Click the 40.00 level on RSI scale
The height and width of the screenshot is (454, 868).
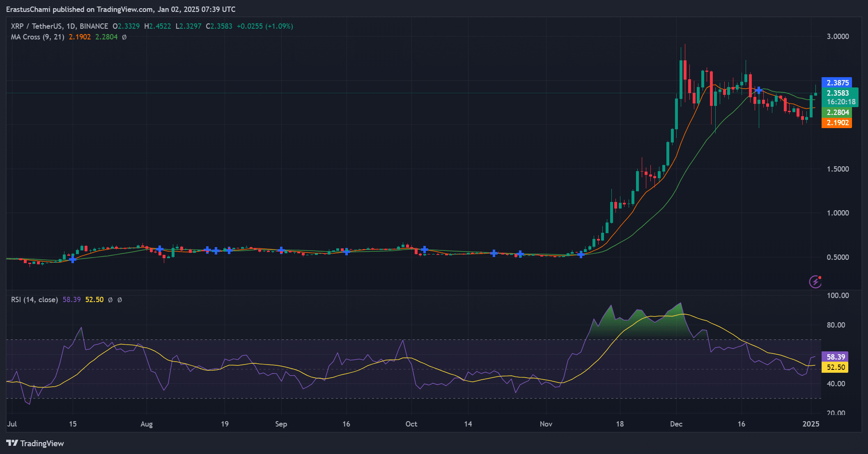pyautogui.click(x=836, y=384)
